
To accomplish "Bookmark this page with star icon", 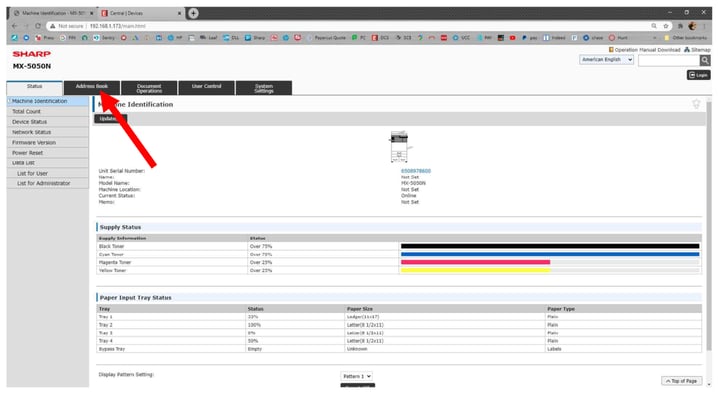I will click(x=666, y=26).
